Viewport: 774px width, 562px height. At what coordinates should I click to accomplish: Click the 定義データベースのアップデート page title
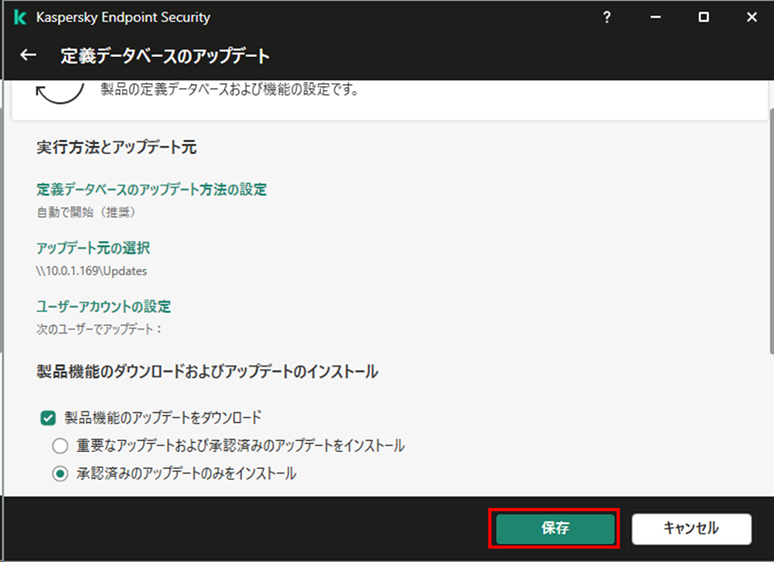(165, 56)
